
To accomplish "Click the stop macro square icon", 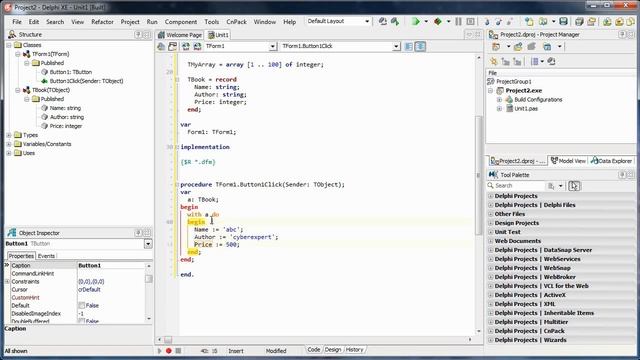I will [178, 351].
